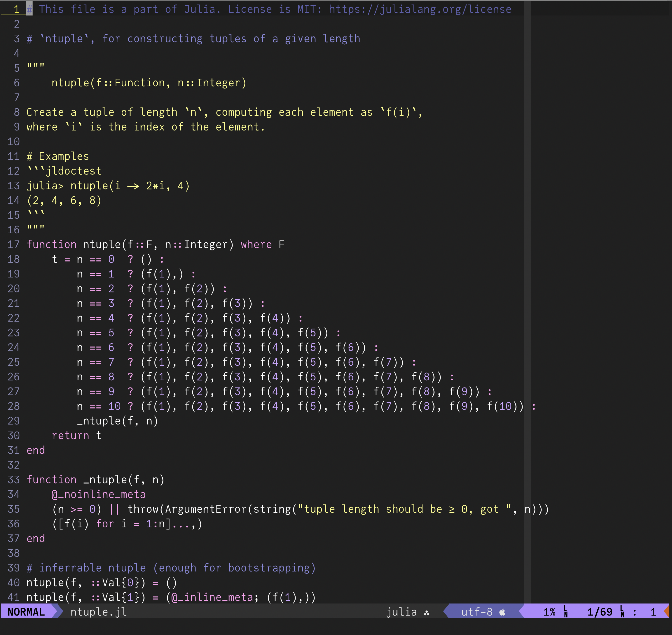672x635 pixels.
Task: Open the julialang.org/license URL in line 1
Action: click(x=420, y=9)
